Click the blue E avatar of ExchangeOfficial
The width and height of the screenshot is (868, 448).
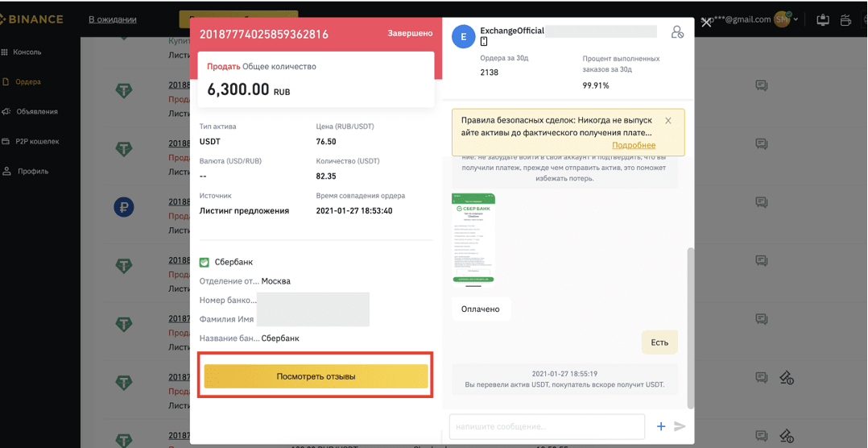[463, 37]
